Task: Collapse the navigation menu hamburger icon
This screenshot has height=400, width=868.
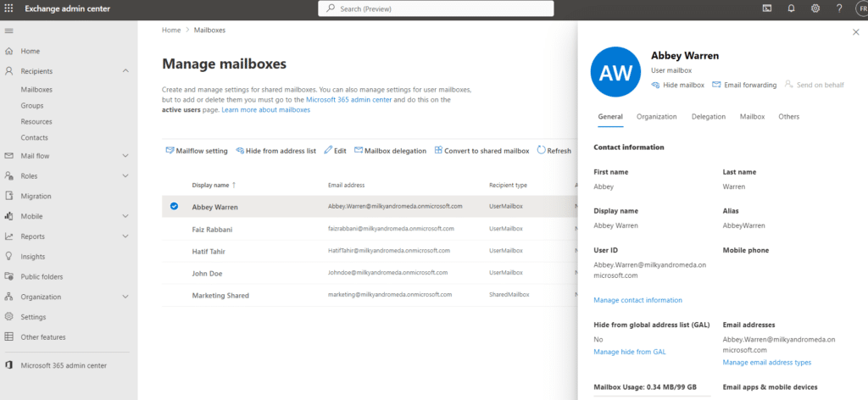Action: pyautogui.click(x=8, y=30)
